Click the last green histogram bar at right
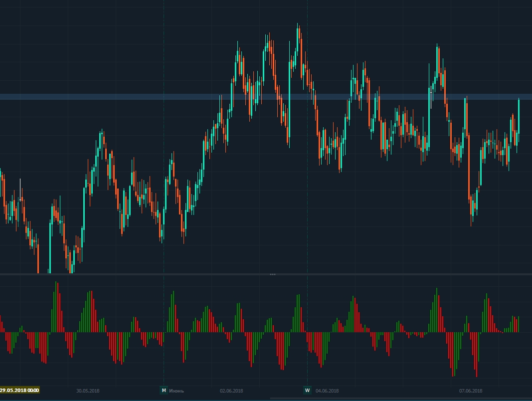The image size is (532, 401). (519, 324)
